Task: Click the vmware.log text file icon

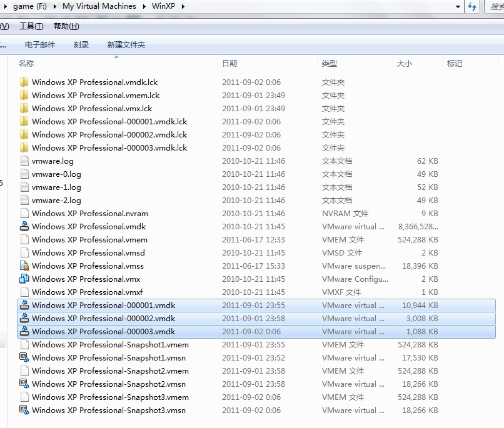Action: pyautogui.click(x=24, y=161)
